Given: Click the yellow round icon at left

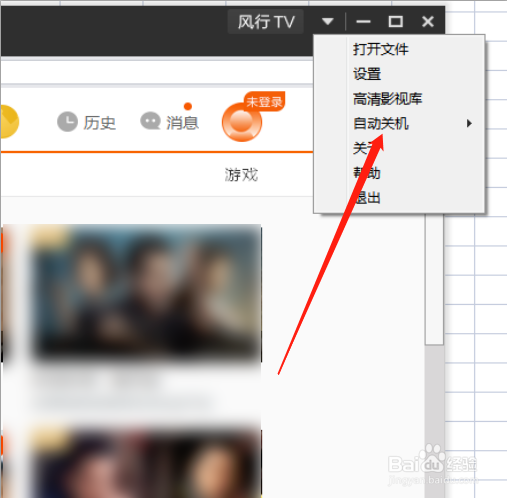Looking at the screenshot, I should point(9,122).
